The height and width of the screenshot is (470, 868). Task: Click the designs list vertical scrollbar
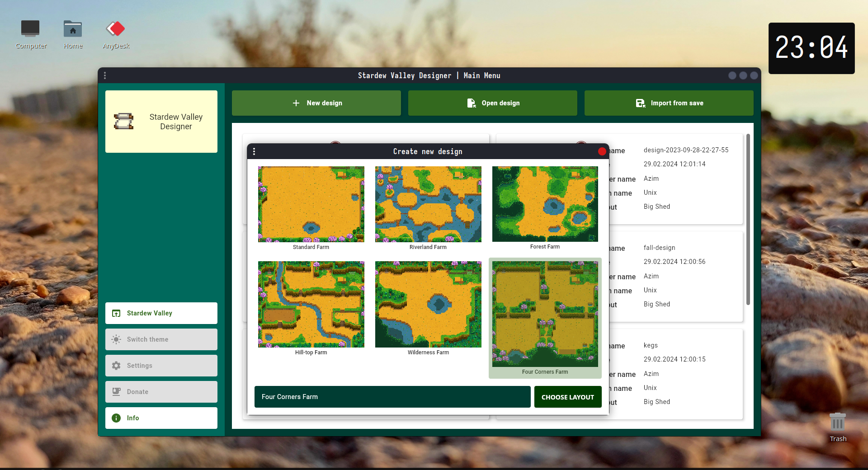pos(748,219)
